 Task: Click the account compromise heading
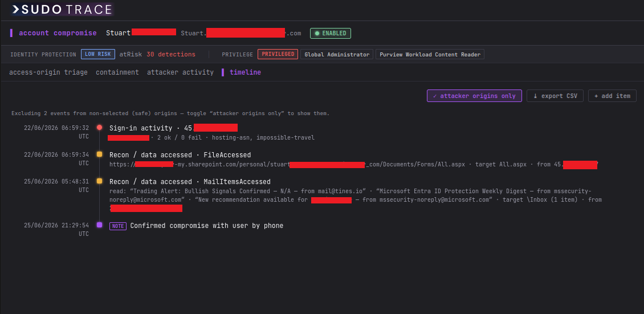58,33
